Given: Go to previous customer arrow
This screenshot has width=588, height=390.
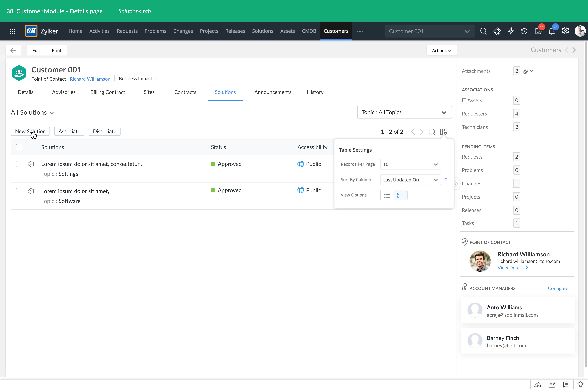Looking at the screenshot, I should [567, 50].
